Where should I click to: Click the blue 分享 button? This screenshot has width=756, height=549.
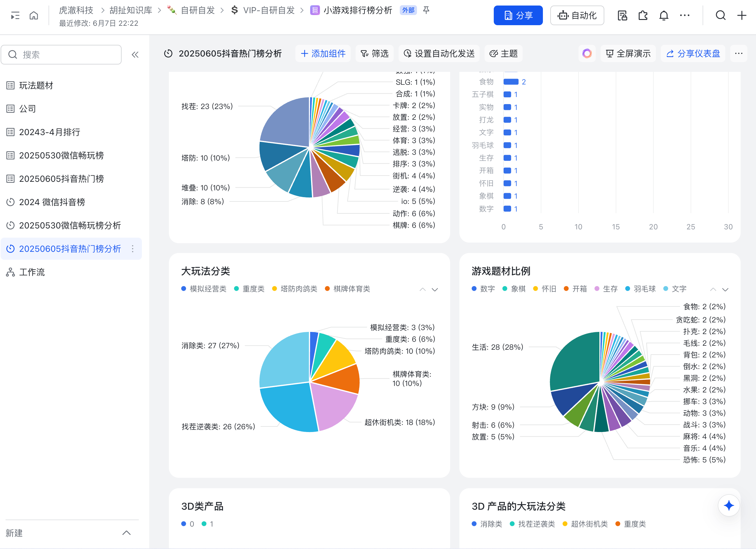click(518, 15)
